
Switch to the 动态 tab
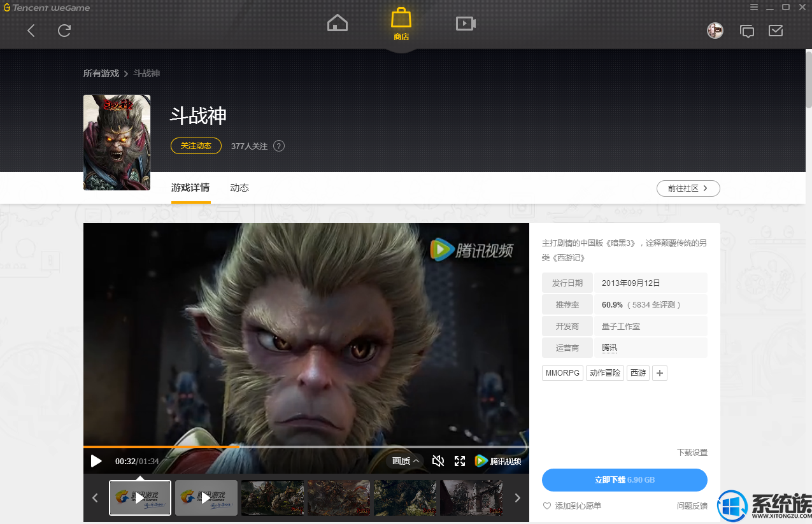239,188
